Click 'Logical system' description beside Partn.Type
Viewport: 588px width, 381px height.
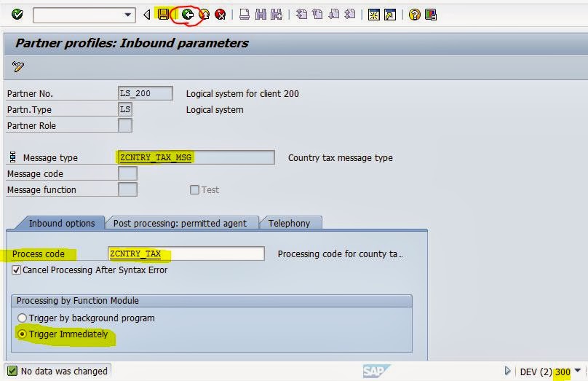215,109
